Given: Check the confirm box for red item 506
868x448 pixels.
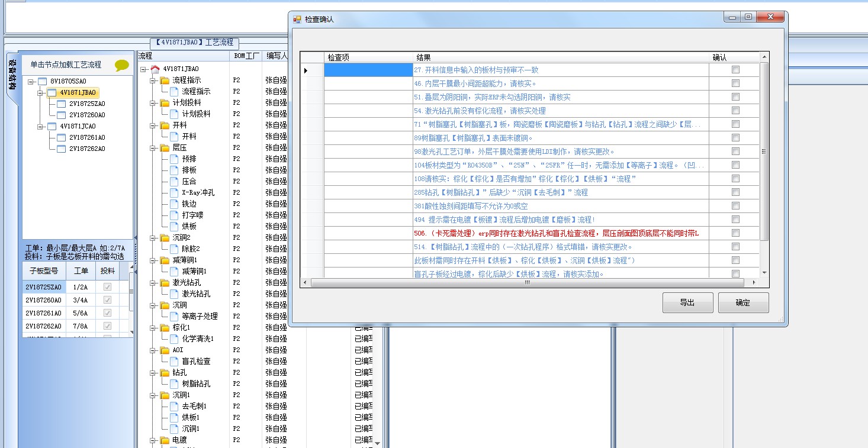Looking at the screenshot, I should (735, 233).
